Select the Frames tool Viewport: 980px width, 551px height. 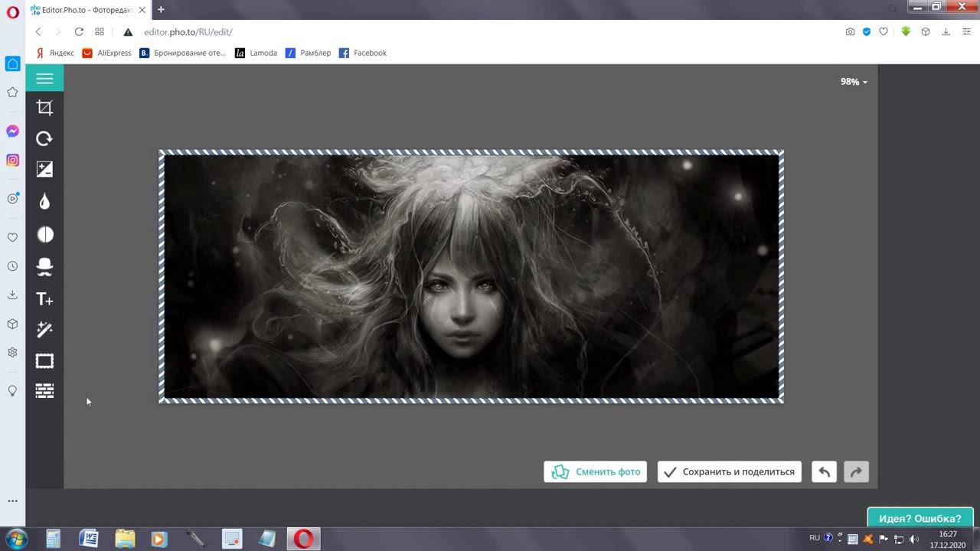(x=44, y=361)
